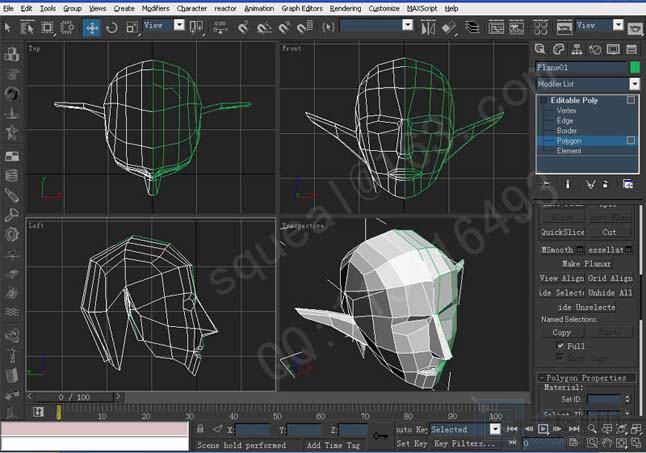Open the Layer Manager icon
Viewport: 646px width, 453px height.
(472, 28)
